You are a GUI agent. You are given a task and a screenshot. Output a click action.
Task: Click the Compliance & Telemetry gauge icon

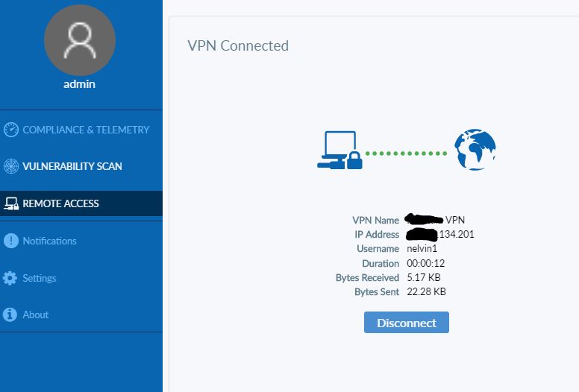click(10, 130)
